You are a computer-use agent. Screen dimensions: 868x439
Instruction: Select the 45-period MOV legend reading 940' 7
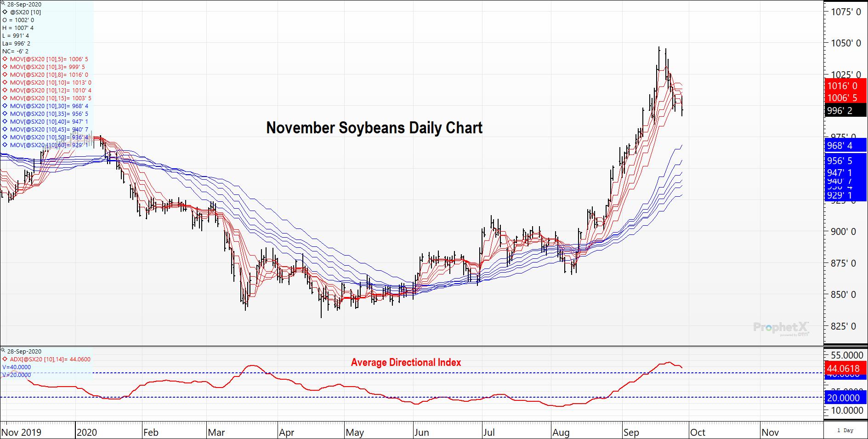pyautogui.click(x=49, y=130)
